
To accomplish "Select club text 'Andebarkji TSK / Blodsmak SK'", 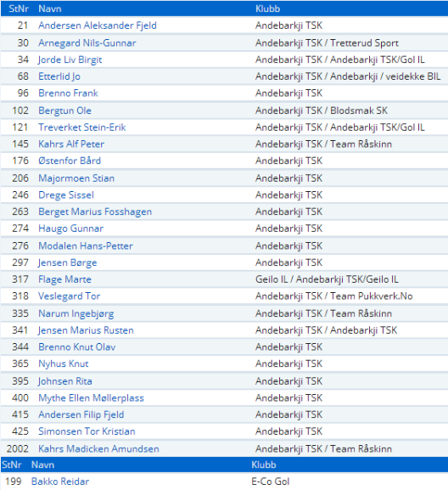I will (x=322, y=110).
